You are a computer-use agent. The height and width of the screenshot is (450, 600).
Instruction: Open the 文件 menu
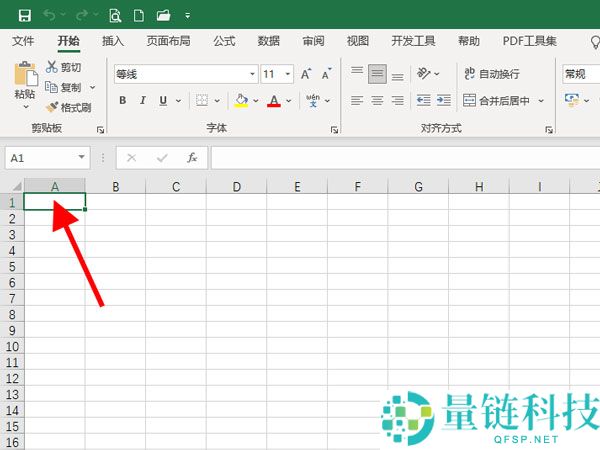23,41
